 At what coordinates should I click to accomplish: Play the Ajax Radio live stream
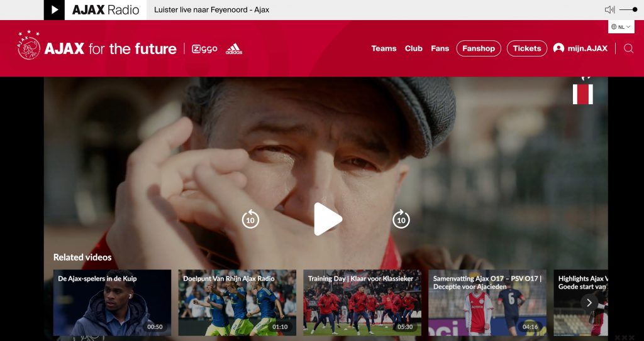click(x=54, y=10)
